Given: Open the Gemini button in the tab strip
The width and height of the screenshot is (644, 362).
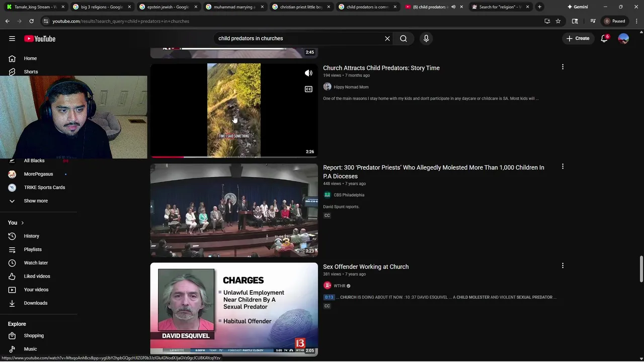Looking at the screenshot, I should [578, 7].
